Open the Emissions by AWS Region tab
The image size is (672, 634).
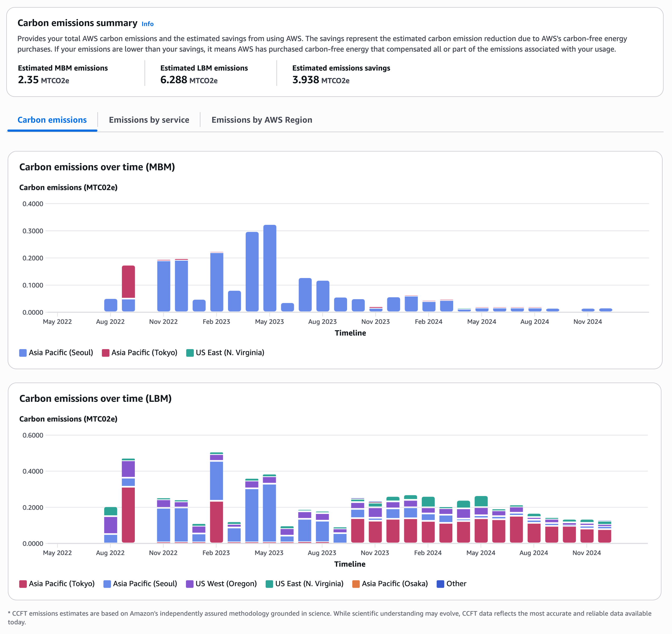click(262, 120)
